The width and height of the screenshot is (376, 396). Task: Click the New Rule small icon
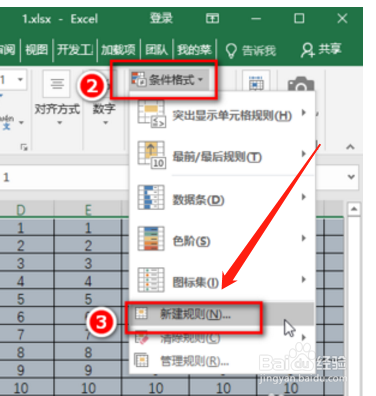click(141, 313)
